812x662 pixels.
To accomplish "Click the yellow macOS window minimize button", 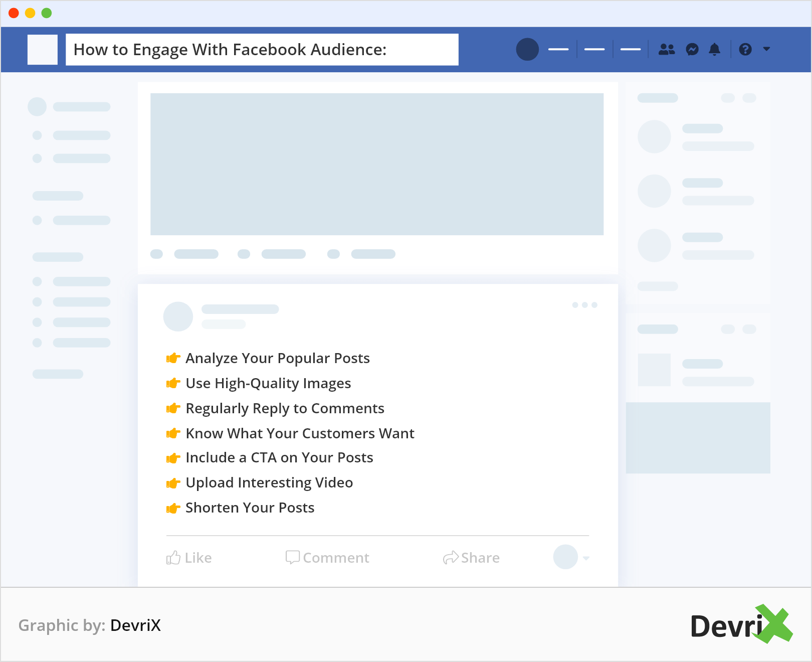I will [30, 13].
